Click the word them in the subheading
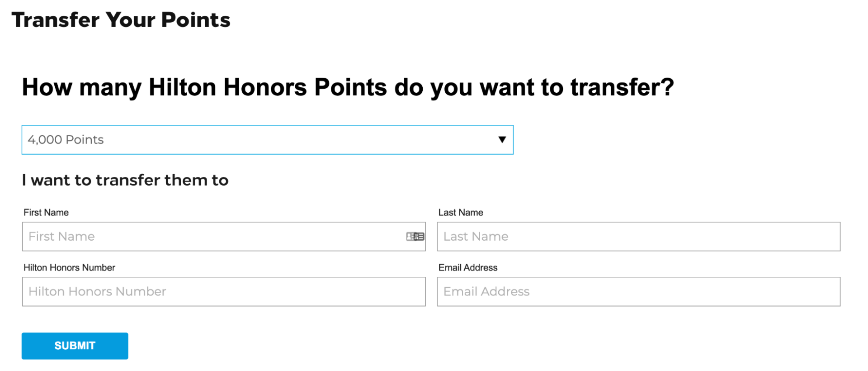The width and height of the screenshot is (868, 371). click(x=185, y=180)
